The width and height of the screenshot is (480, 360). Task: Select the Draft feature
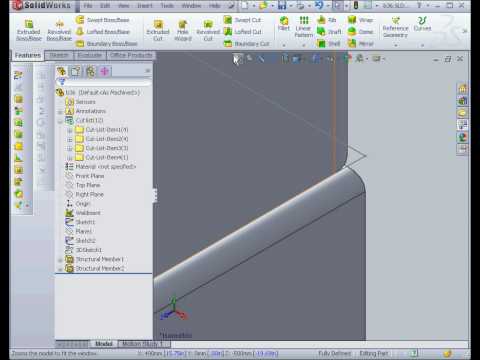[x=329, y=32]
